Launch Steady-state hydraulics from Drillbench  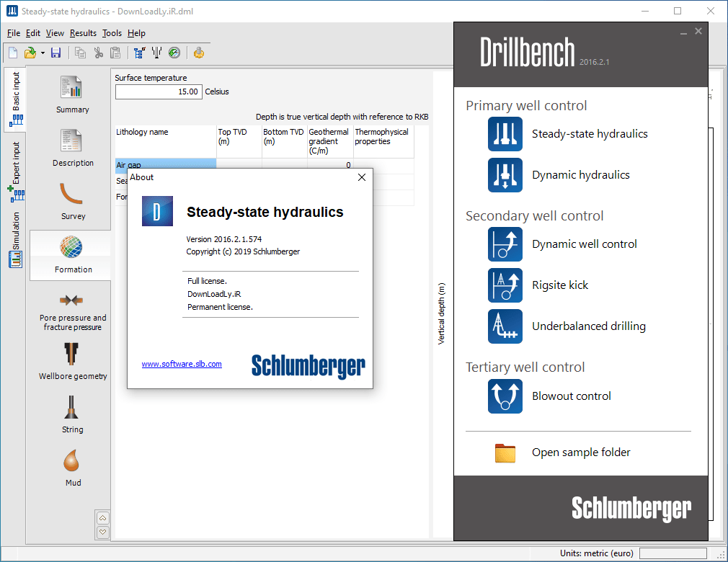pos(590,134)
